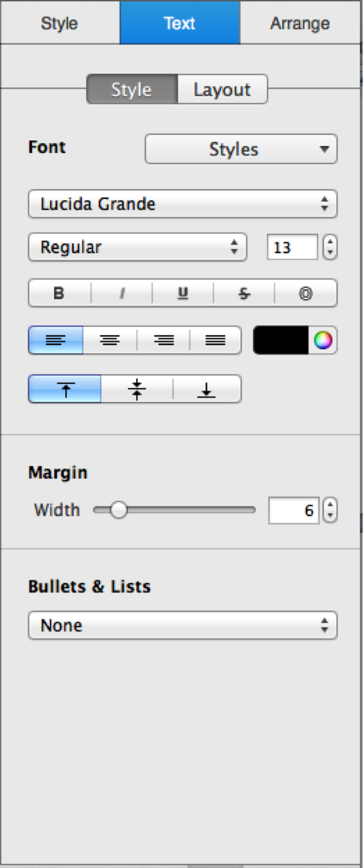Viewport: 363px width, 868px height.
Task: Select the left text alignment toggle
Action: tap(56, 341)
